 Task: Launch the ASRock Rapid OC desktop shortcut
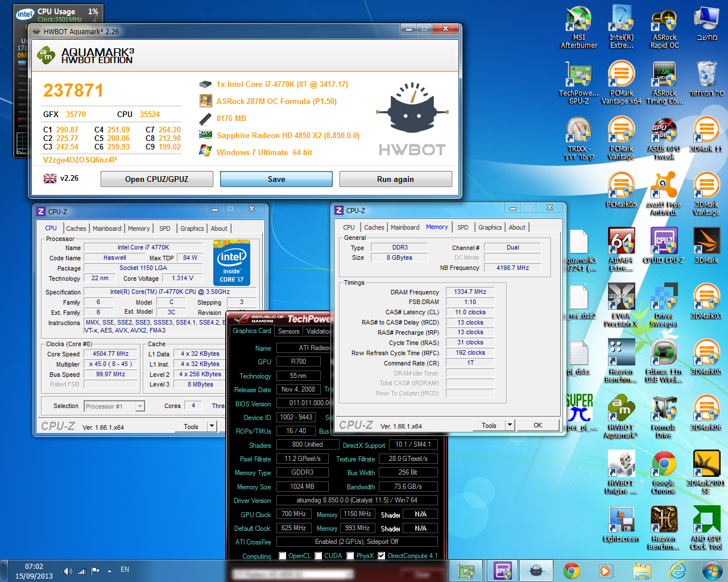click(x=664, y=27)
